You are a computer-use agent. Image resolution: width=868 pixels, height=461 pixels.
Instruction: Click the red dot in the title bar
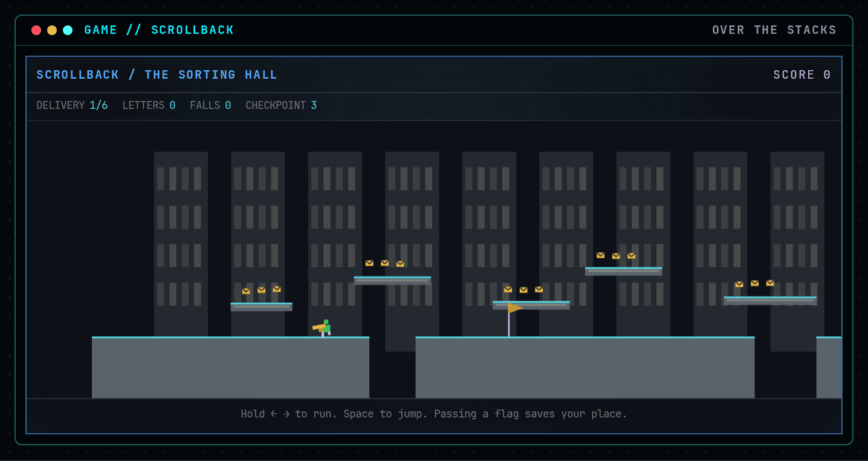pyautogui.click(x=36, y=30)
